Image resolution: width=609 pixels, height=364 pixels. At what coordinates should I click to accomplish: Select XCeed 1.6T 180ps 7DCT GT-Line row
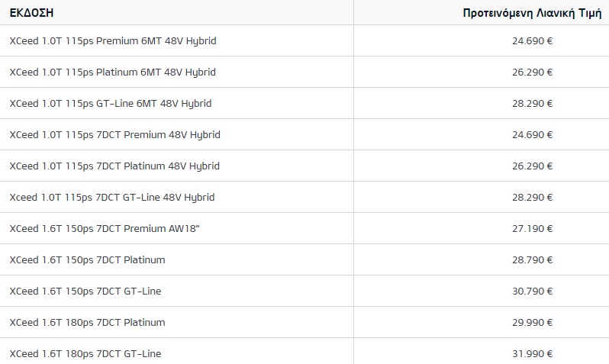[x=85, y=353]
